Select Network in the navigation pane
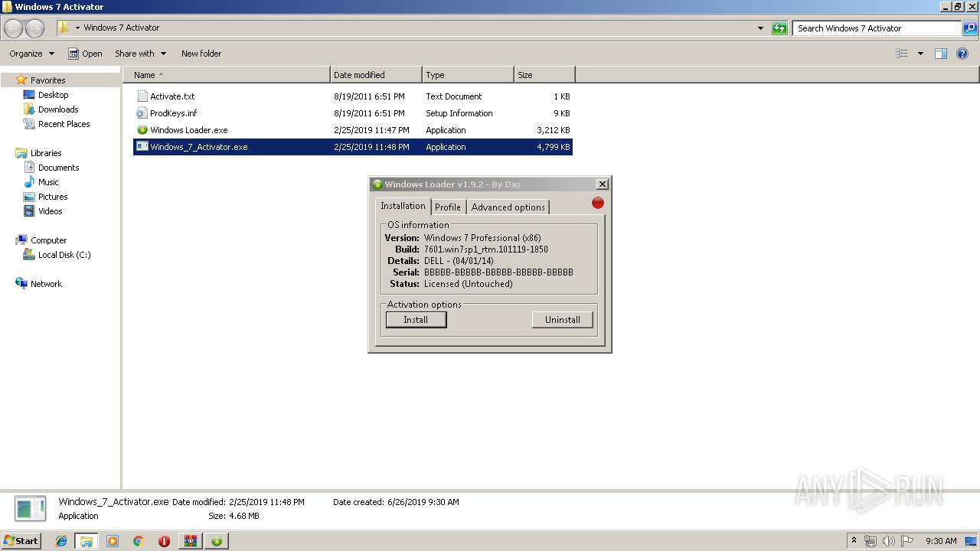Viewport: 980px width, 551px height. coord(46,284)
